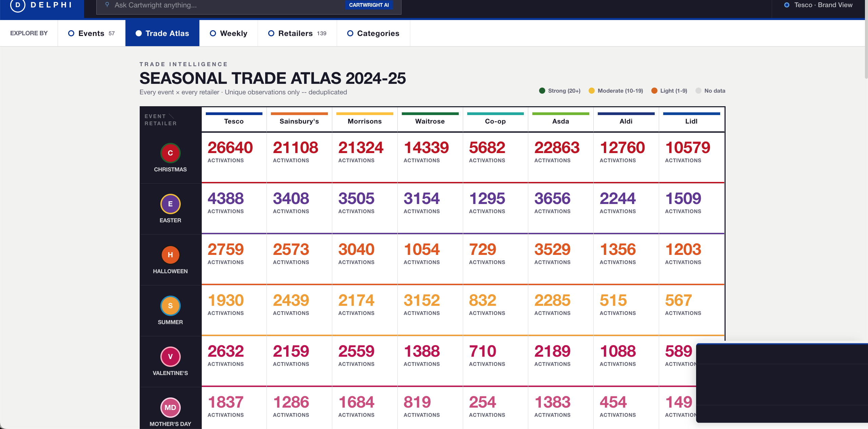Click the Summer S event badge

(170, 306)
